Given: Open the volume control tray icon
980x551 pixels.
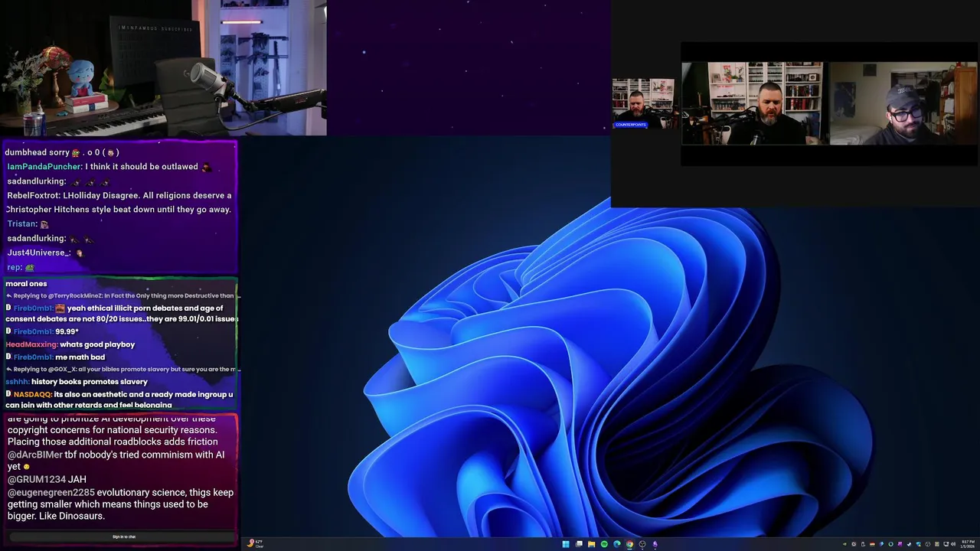Looking at the screenshot, I should pyautogui.click(x=954, y=544).
